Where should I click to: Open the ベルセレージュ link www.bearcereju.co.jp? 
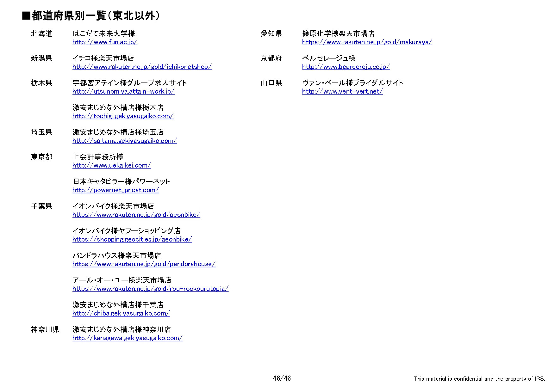[346, 67]
